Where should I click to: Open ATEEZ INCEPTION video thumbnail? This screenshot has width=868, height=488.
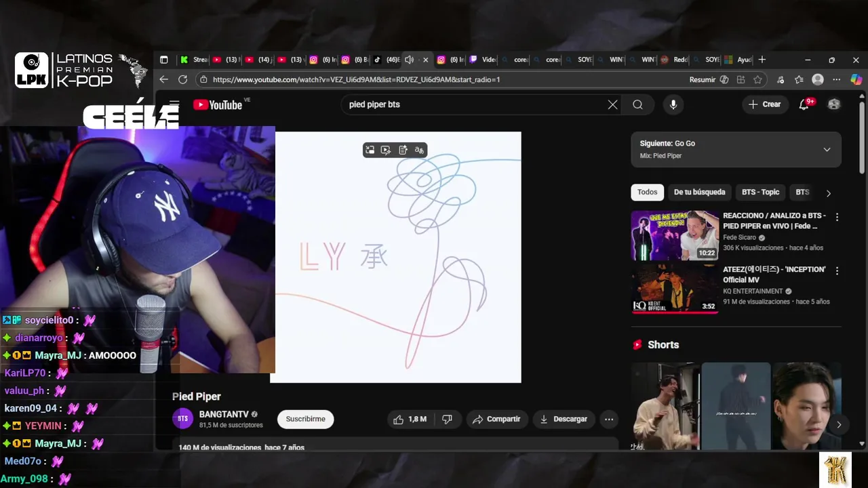click(675, 289)
